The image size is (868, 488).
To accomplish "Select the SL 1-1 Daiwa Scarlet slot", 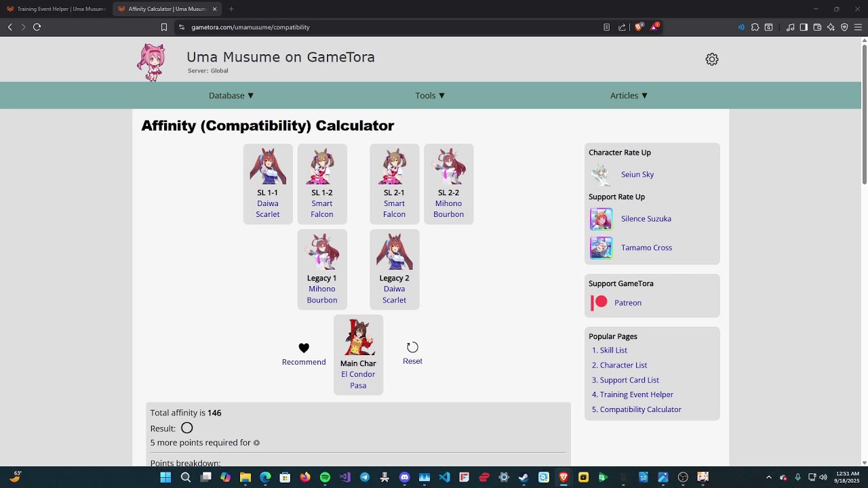I will [x=268, y=184].
